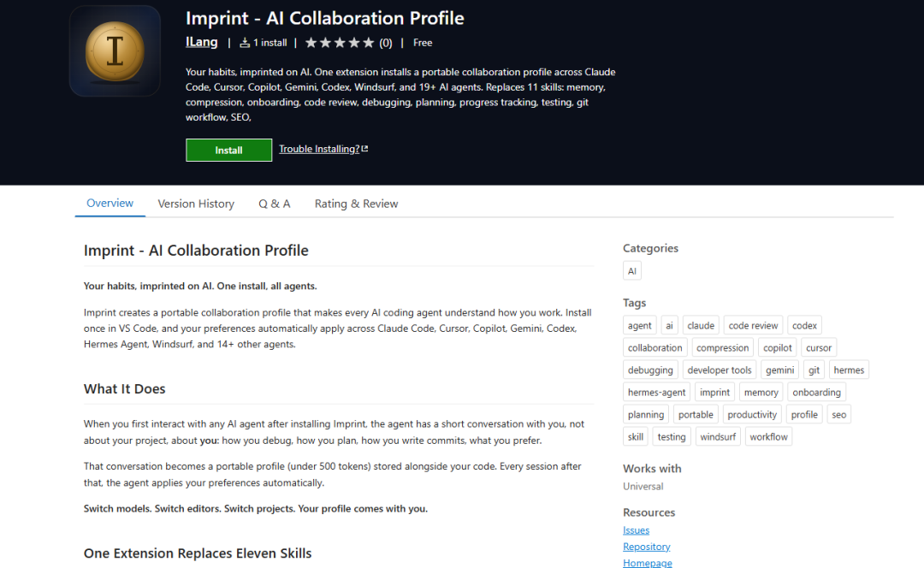Screen dimensions: 924x568
Task: Click the skill tag
Action: click(635, 436)
